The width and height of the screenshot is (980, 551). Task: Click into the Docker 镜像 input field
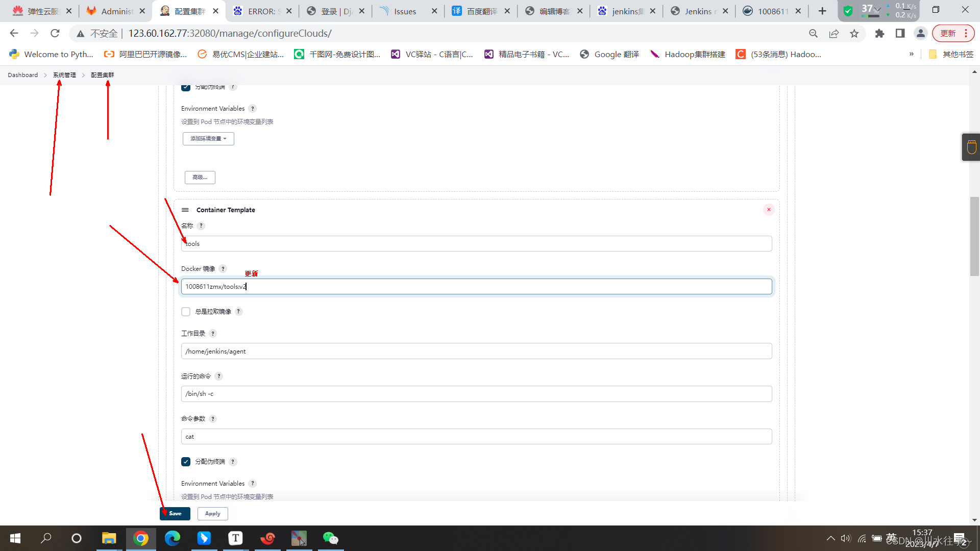click(476, 287)
